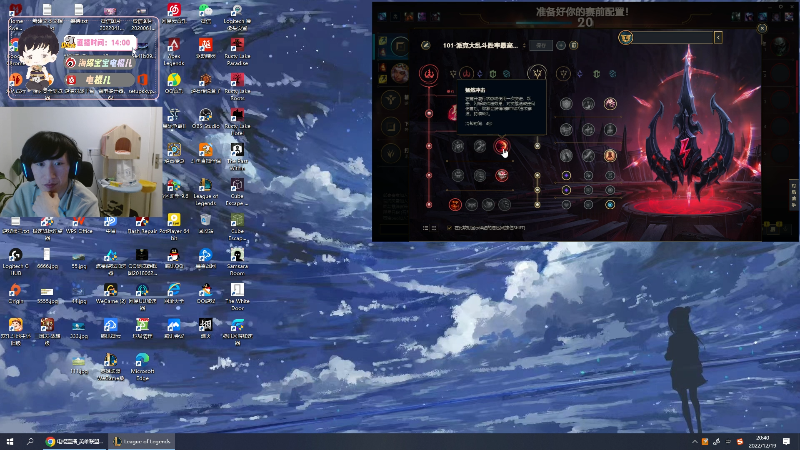800x450 pixels.
Task: Open The White Door shortcut
Action: (237, 296)
